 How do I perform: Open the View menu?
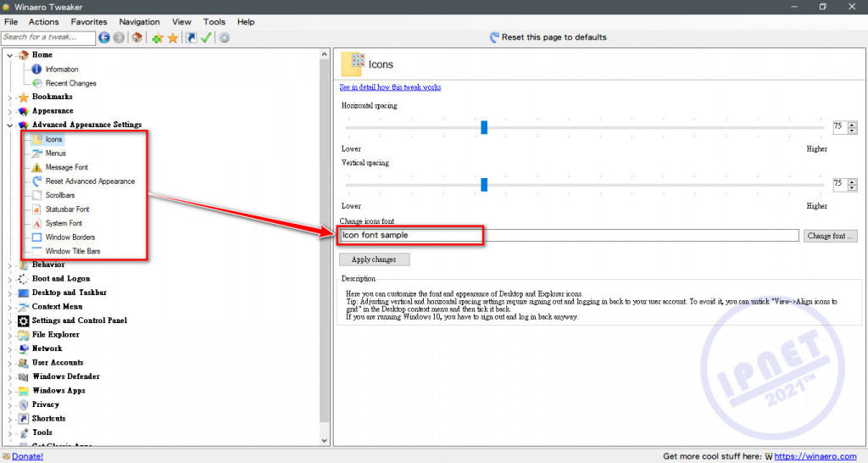pyautogui.click(x=181, y=21)
